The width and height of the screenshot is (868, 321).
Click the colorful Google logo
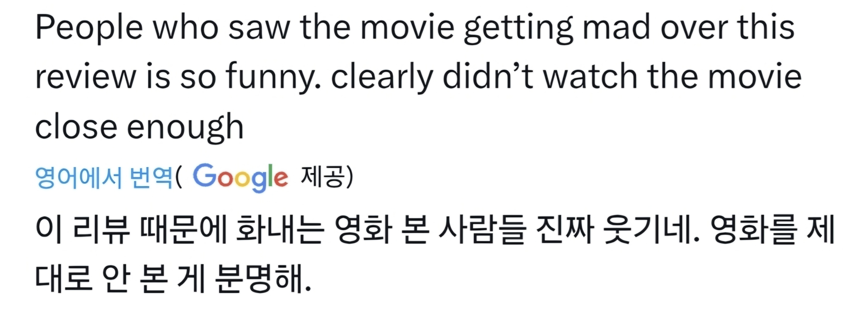[240, 177]
